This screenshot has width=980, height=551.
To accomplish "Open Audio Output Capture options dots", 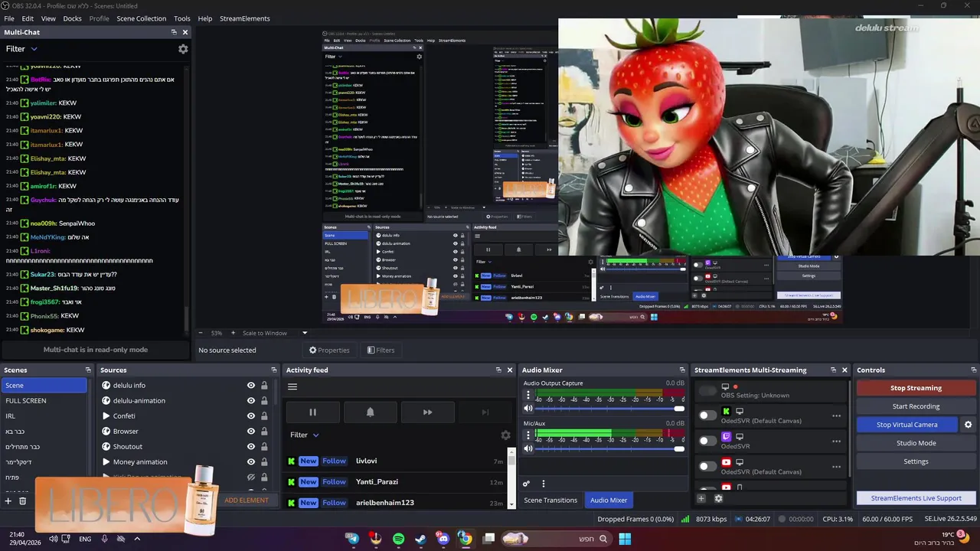I will click(528, 396).
